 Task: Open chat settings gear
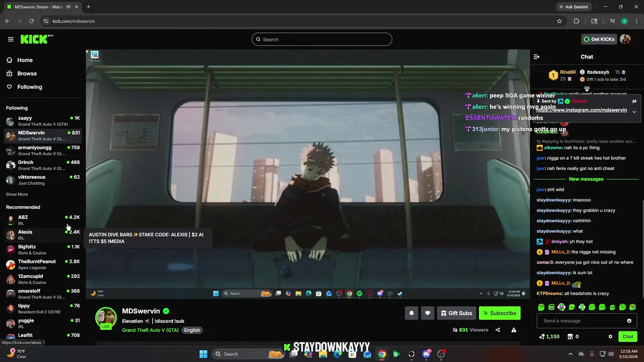click(610, 336)
